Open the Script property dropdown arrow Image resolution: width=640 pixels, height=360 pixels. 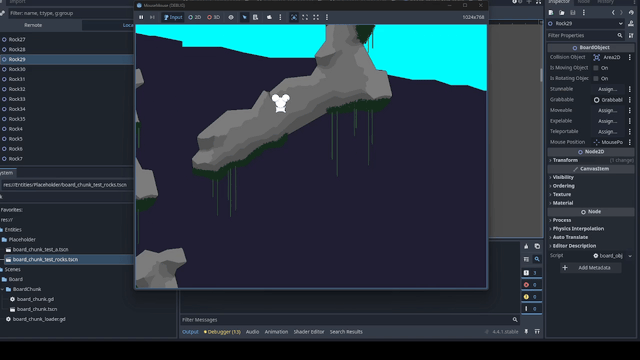pyautogui.click(x=630, y=256)
